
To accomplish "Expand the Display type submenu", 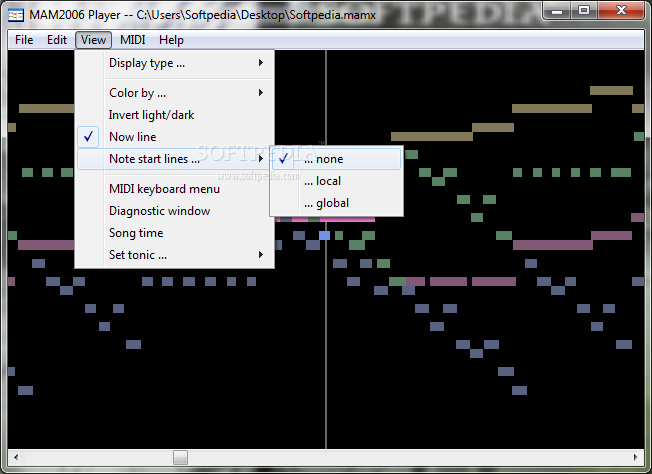I will (x=175, y=63).
